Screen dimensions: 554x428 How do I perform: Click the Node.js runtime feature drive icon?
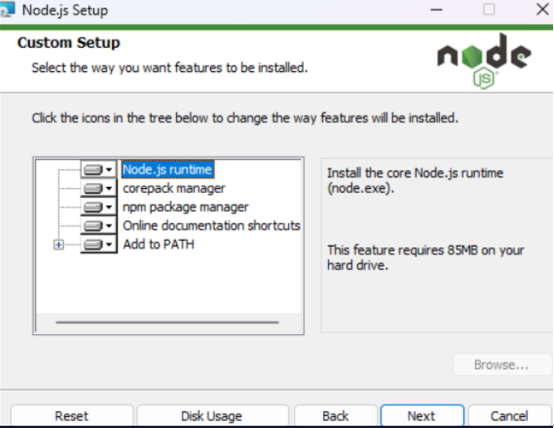tap(93, 170)
